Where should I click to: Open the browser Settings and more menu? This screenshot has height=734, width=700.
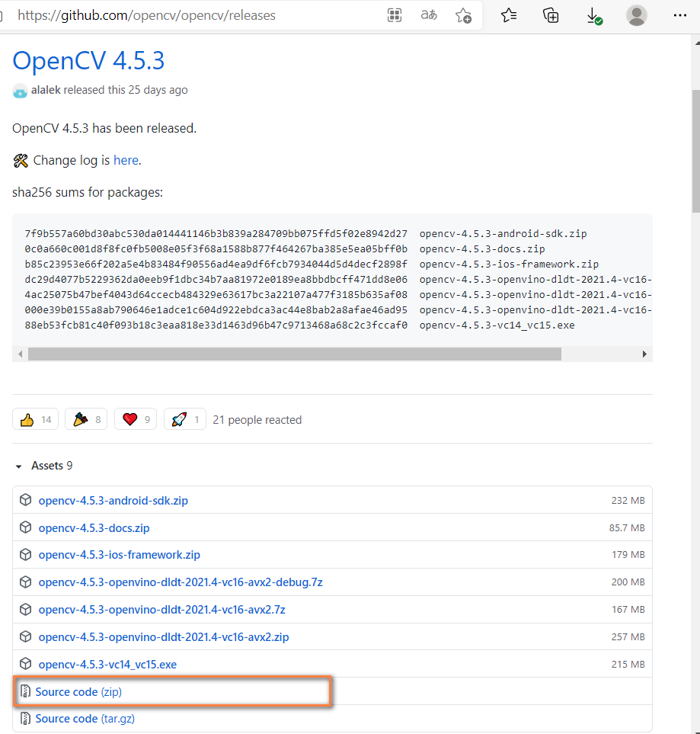pyautogui.click(x=680, y=15)
